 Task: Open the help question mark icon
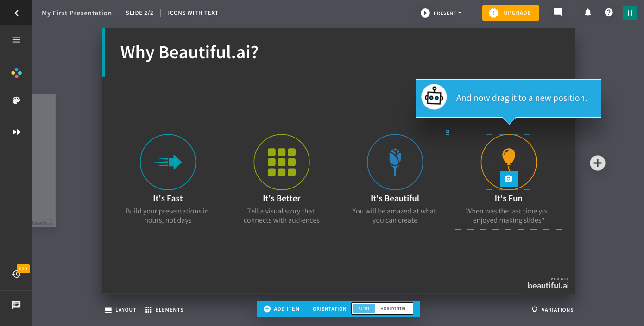pyautogui.click(x=609, y=13)
